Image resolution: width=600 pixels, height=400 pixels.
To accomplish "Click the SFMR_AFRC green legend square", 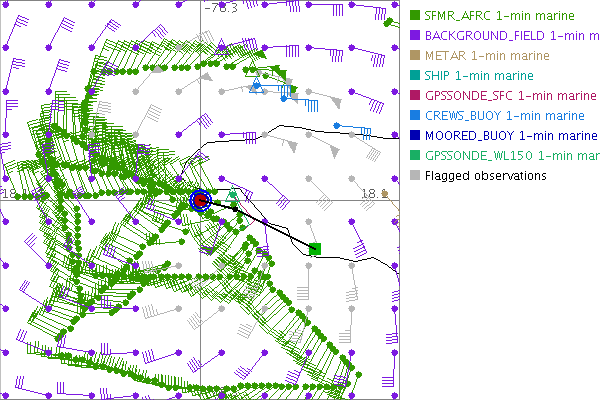I will (415, 16).
